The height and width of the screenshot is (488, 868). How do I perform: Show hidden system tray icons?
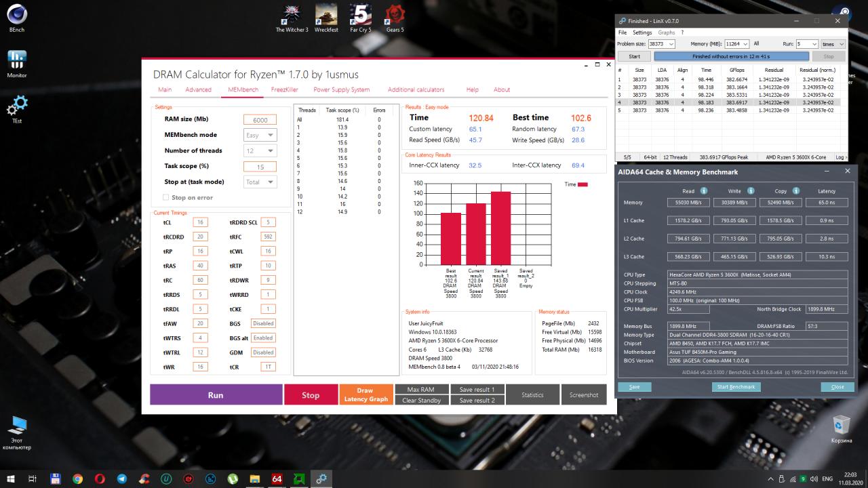coord(770,479)
